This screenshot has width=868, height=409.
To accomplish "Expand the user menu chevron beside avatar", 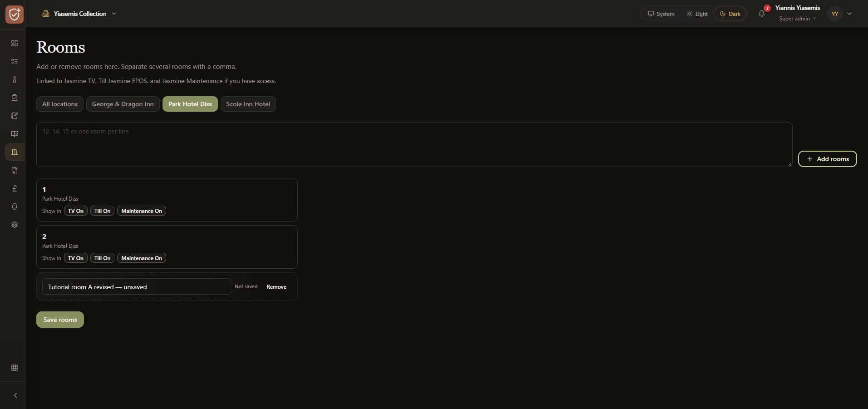I will tap(849, 14).
